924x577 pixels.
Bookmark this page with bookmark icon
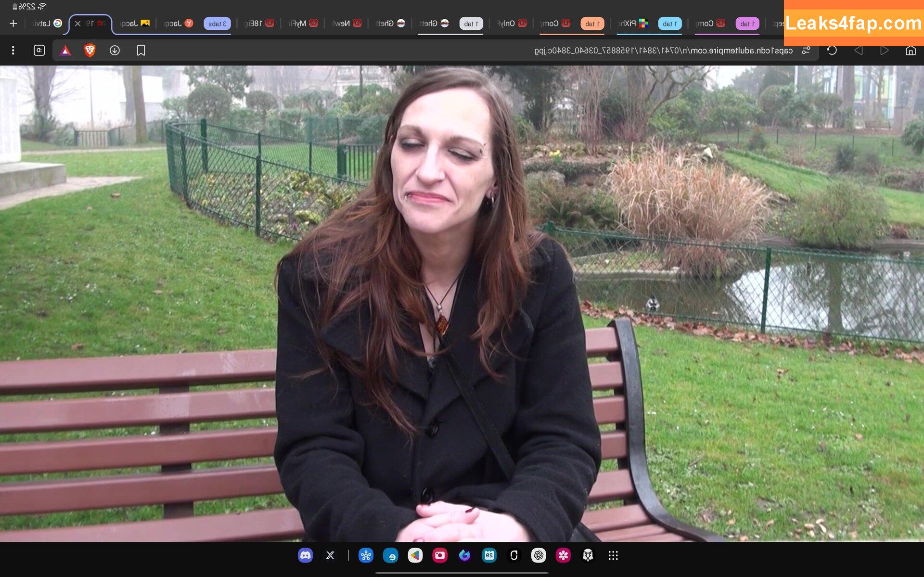point(141,50)
